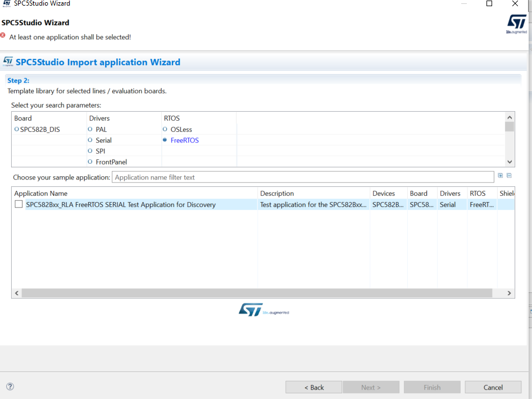
Task: Click the Back button
Action: pos(313,387)
